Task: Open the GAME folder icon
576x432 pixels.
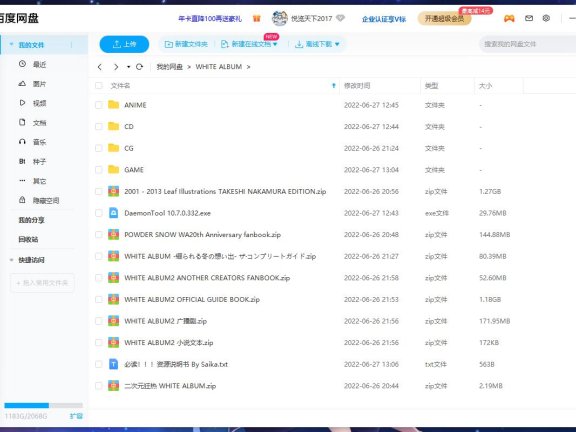Action: pyautogui.click(x=114, y=169)
